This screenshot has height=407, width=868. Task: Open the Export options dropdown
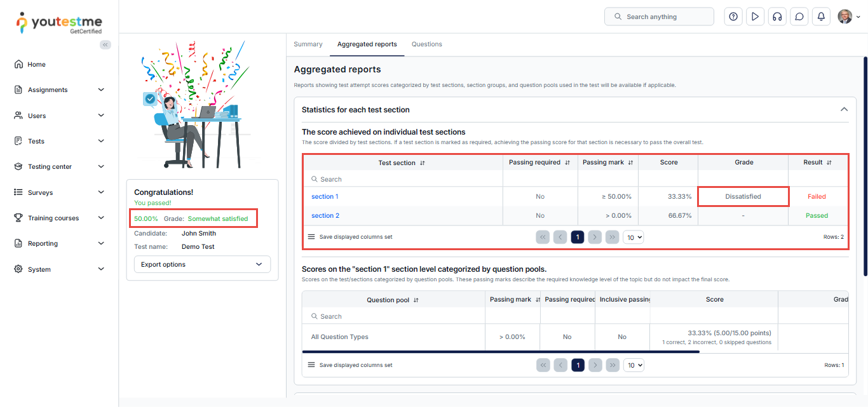click(202, 264)
